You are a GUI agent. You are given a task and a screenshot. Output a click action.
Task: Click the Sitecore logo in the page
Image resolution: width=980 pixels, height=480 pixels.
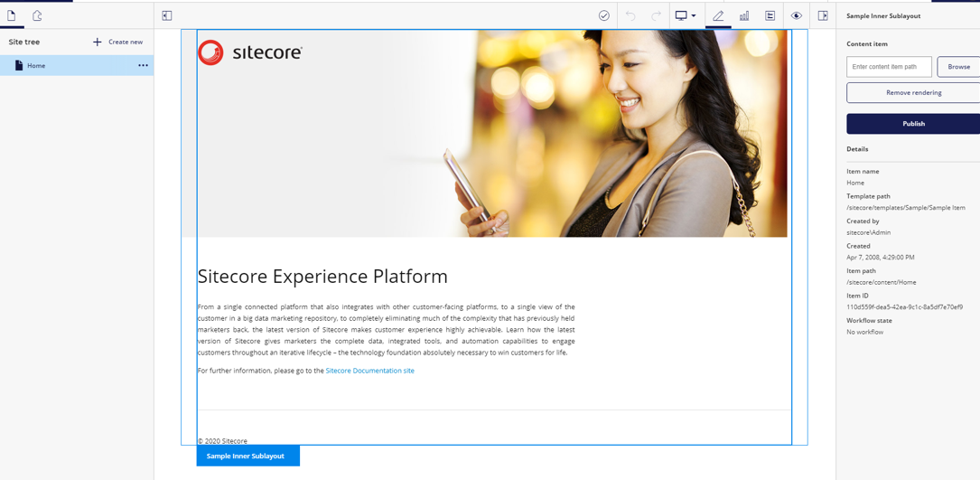(x=250, y=52)
